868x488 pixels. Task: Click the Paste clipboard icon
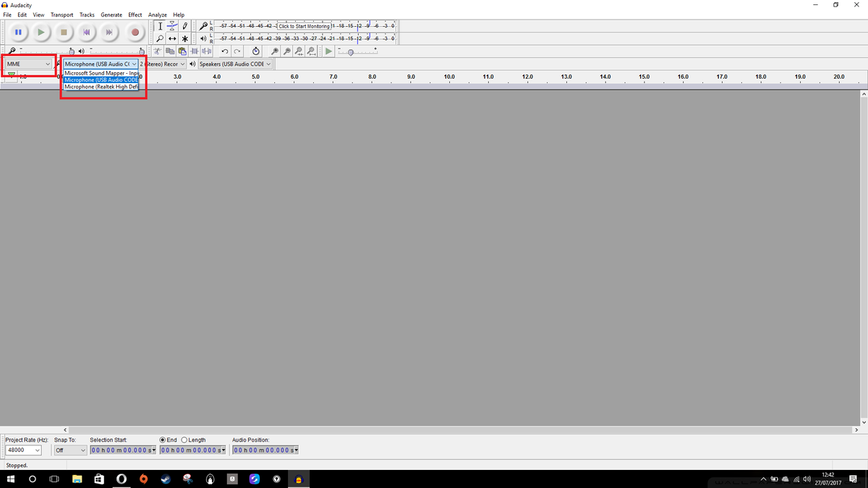(x=182, y=51)
